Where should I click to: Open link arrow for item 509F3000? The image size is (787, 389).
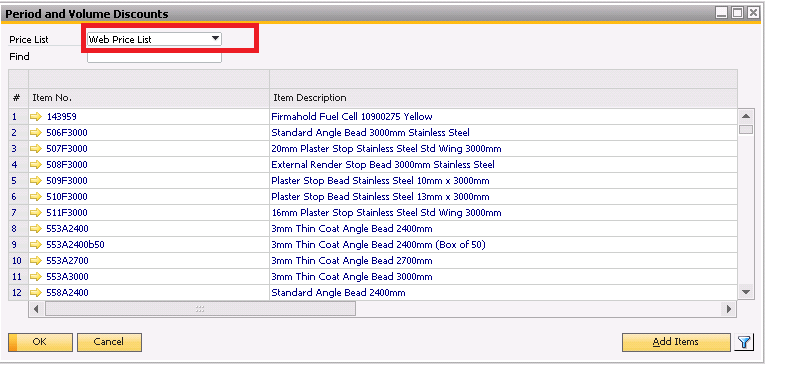pyautogui.click(x=36, y=181)
